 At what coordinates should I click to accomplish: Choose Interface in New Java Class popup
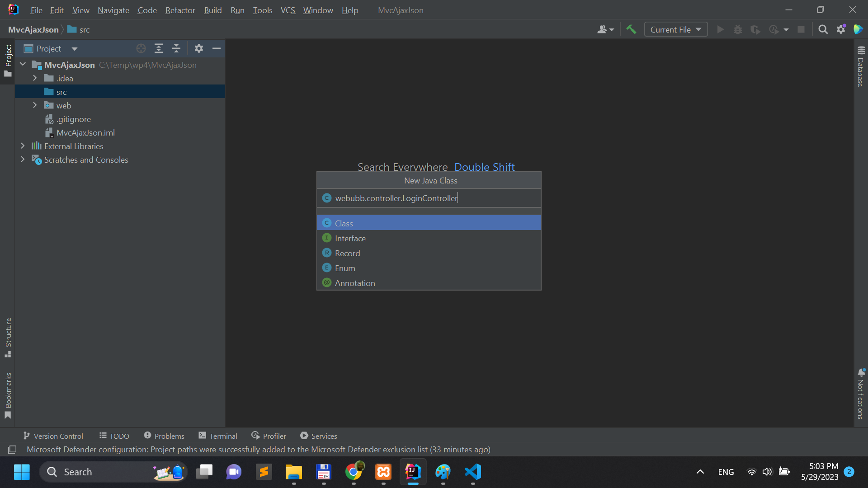click(x=429, y=238)
